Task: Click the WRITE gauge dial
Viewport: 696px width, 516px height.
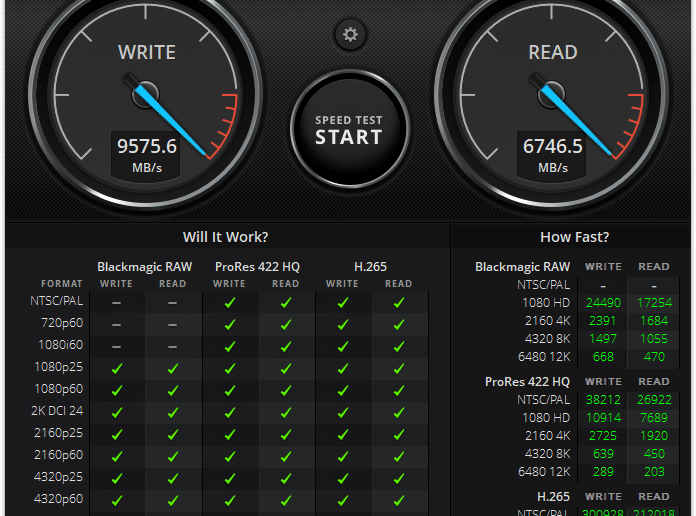Action: coord(146,94)
